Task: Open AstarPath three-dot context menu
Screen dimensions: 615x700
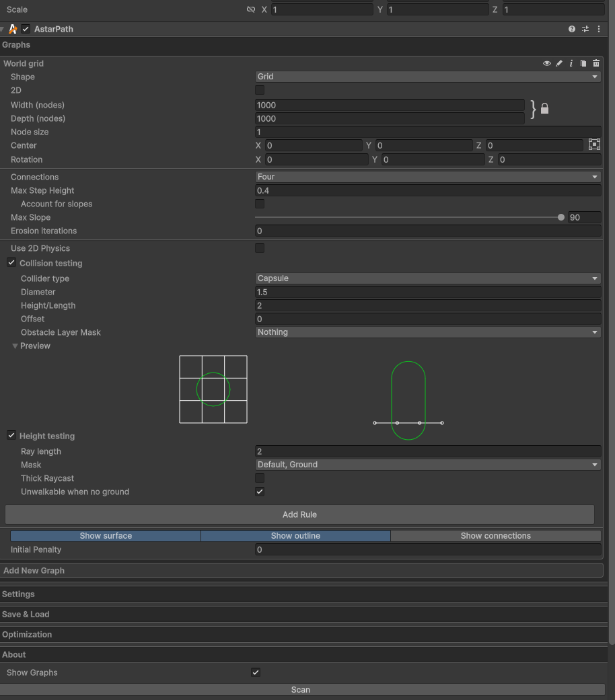Action: point(598,29)
